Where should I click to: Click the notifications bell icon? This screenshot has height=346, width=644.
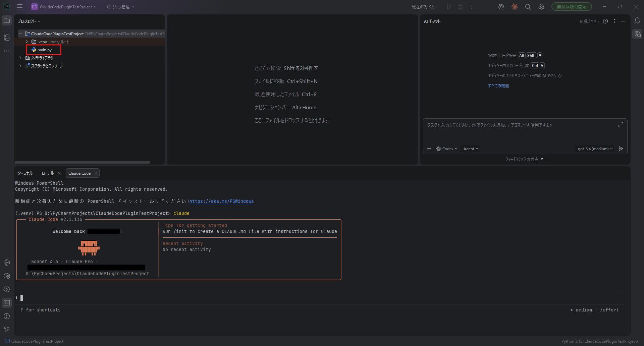637,21
